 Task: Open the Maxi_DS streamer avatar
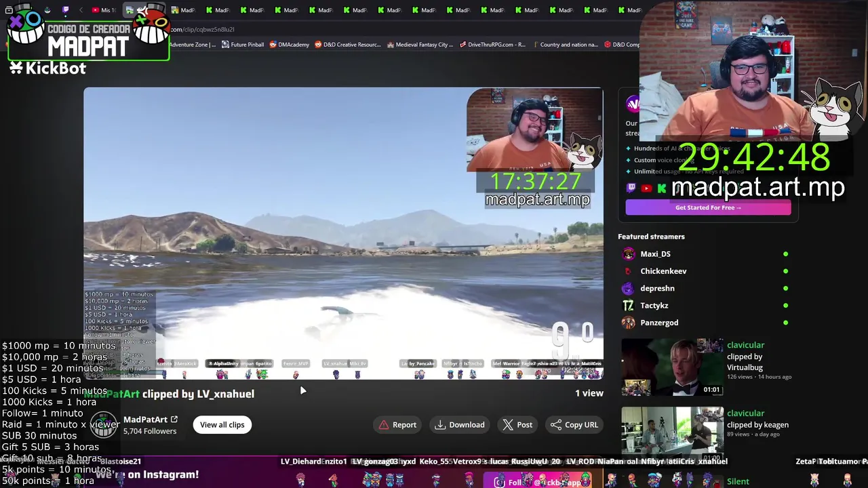pyautogui.click(x=629, y=253)
